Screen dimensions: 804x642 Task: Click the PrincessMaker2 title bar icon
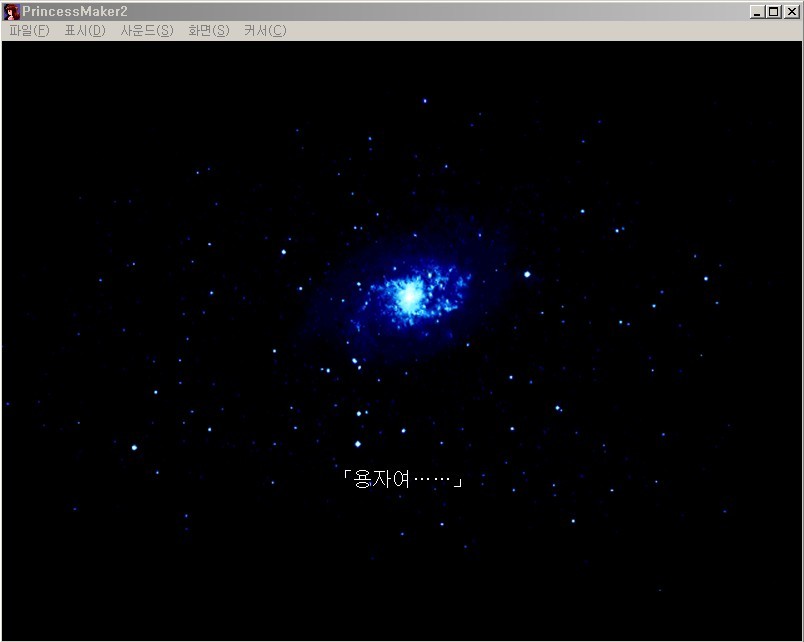coord(12,11)
